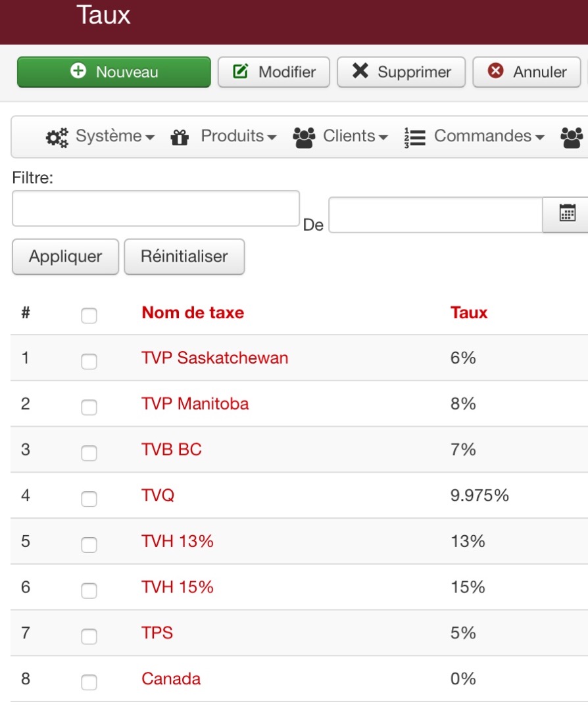Tick the Canada row checkbox
588x710 pixels.
pyautogui.click(x=89, y=682)
